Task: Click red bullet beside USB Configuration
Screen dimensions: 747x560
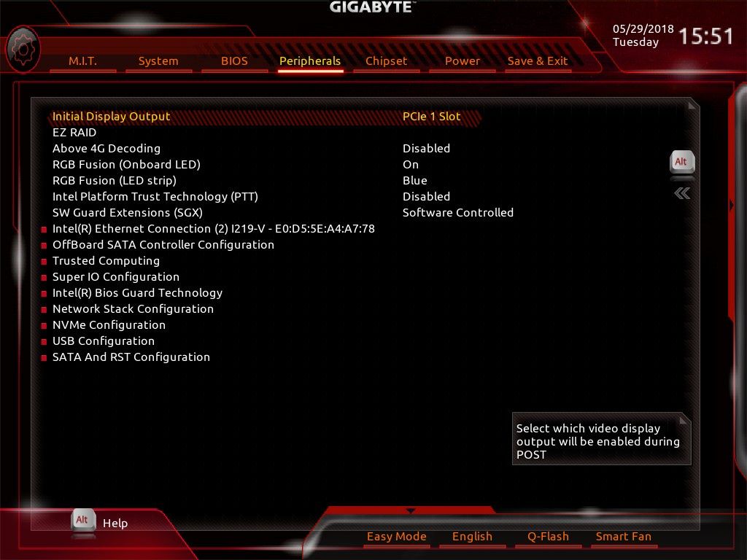Action: click(44, 342)
